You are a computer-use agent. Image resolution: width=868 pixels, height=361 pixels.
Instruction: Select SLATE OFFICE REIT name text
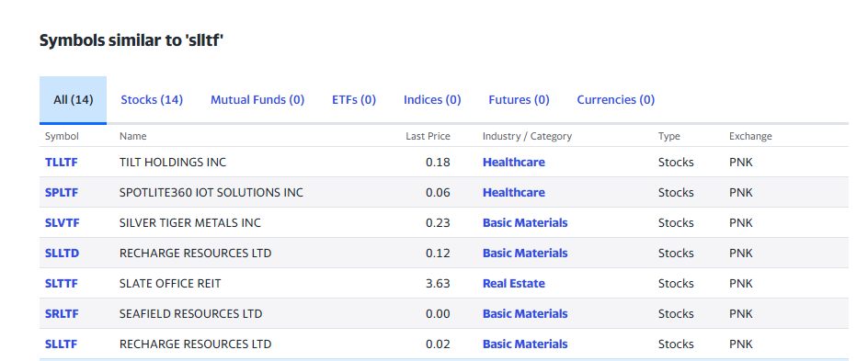coord(170,284)
